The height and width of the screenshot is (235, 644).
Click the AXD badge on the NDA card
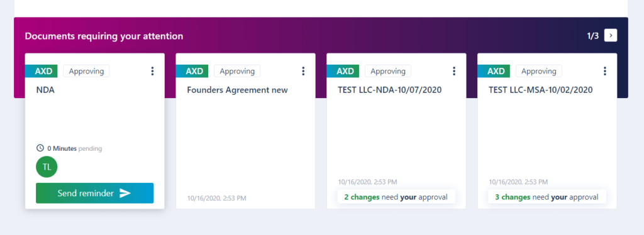[x=42, y=71]
